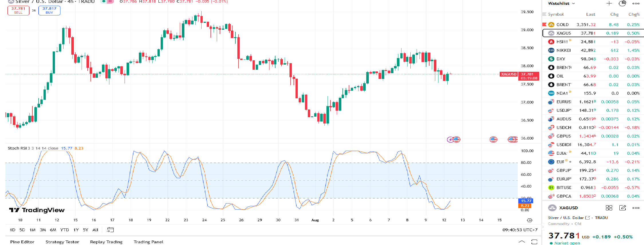Click the grid layout icon beside XAGUSD
Image resolution: width=644 pixels, height=245 pixels.
(x=609, y=208)
